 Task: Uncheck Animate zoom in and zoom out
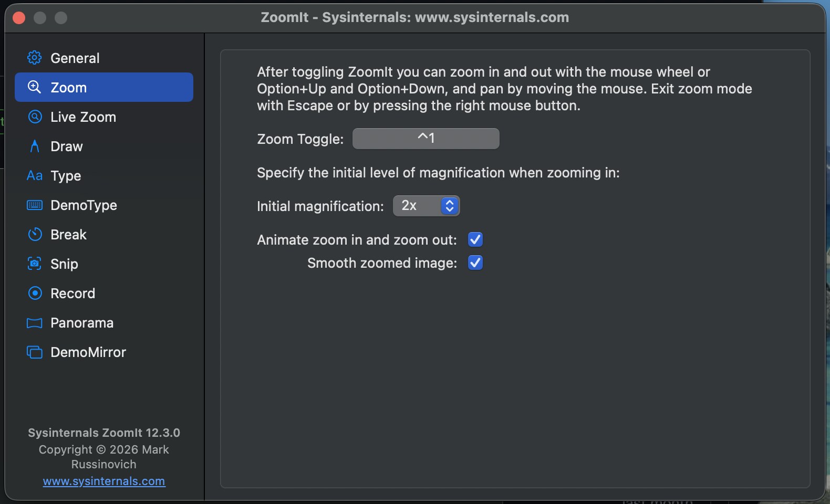pos(475,239)
